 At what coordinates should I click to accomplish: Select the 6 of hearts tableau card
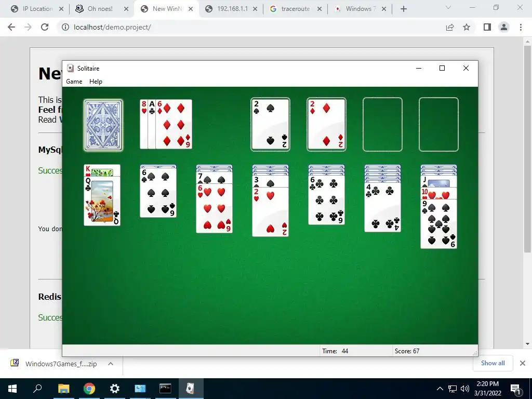tap(215, 208)
